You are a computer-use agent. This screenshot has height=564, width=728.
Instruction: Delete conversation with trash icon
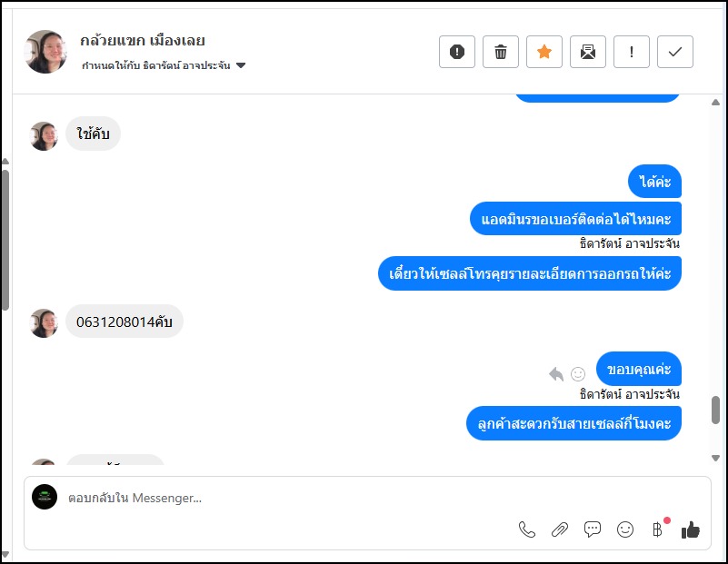pyautogui.click(x=501, y=52)
